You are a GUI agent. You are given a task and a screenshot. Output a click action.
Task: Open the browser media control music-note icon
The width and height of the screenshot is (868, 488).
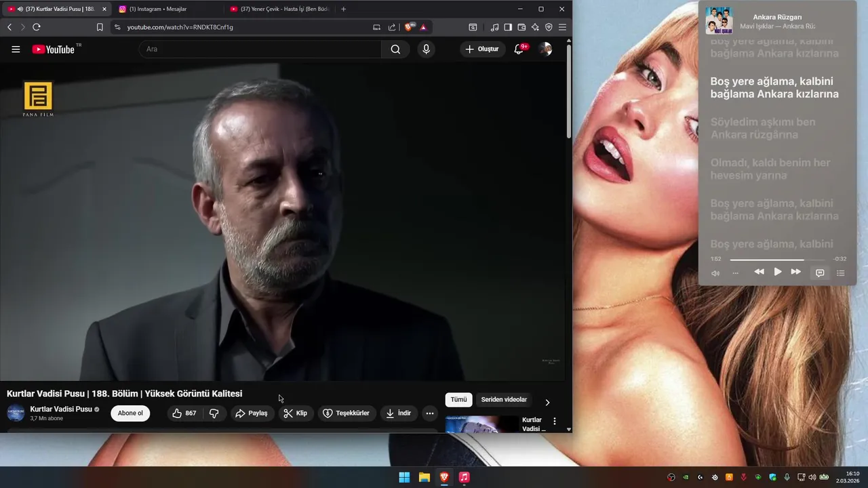(x=494, y=27)
